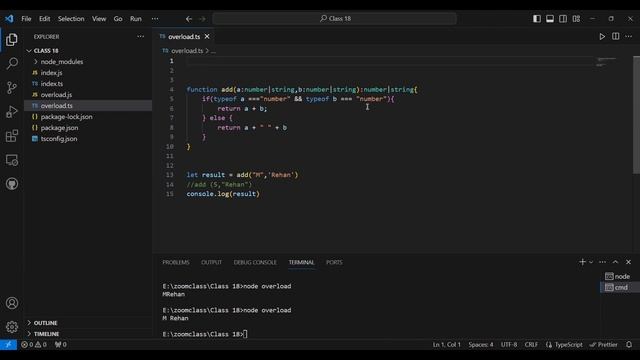Close the overload.ts editor tab
Screen dimensions: 640x360
[x=207, y=37]
